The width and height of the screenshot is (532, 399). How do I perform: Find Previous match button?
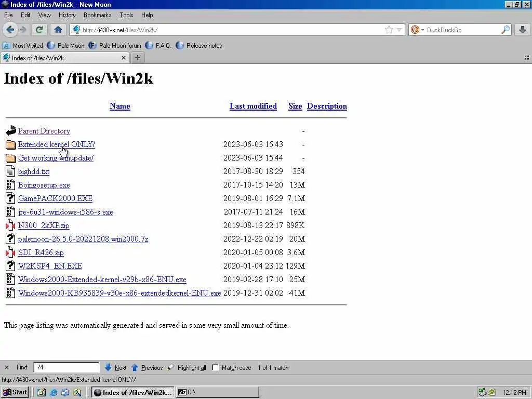[147, 367]
